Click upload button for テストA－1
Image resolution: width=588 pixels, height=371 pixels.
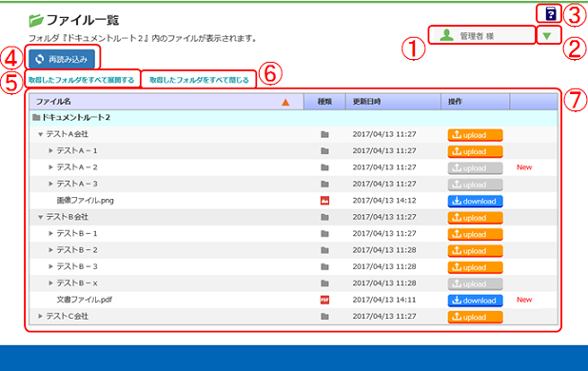[475, 151]
